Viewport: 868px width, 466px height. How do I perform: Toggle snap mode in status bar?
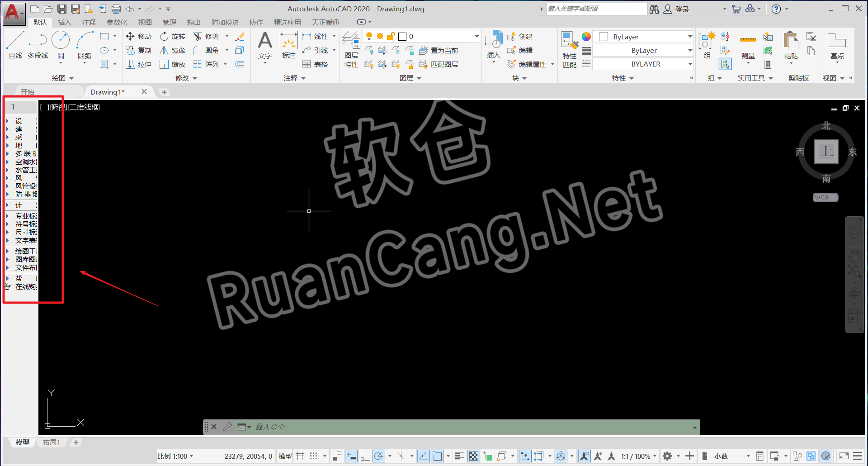point(314,456)
